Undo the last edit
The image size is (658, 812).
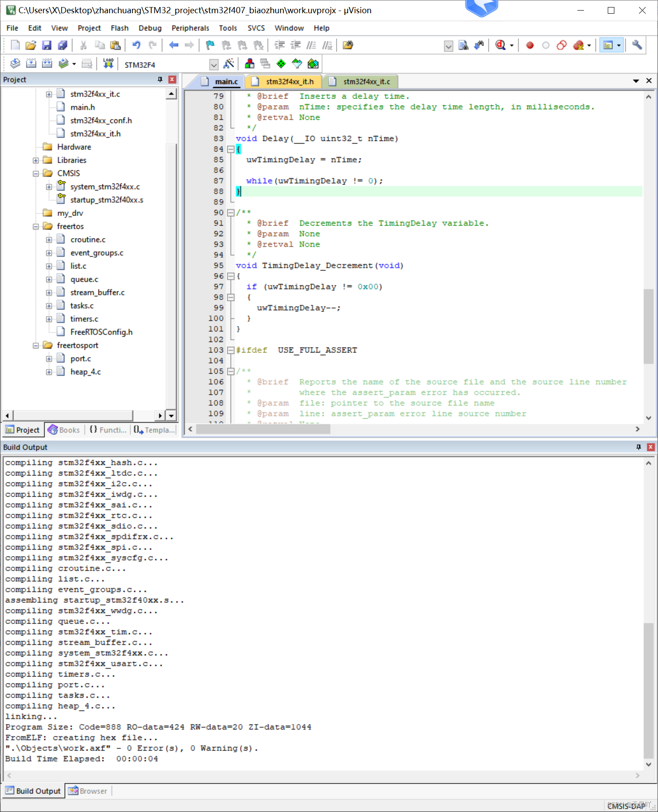(x=136, y=45)
